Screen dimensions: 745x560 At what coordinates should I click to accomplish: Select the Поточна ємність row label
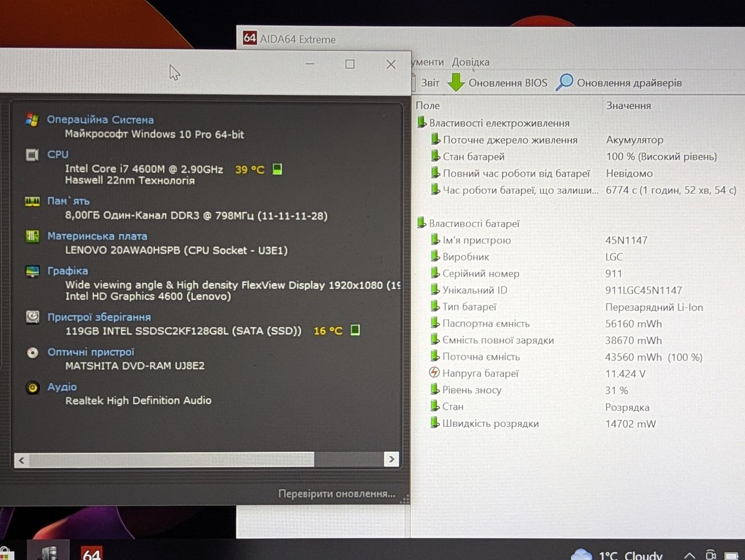pos(481,356)
